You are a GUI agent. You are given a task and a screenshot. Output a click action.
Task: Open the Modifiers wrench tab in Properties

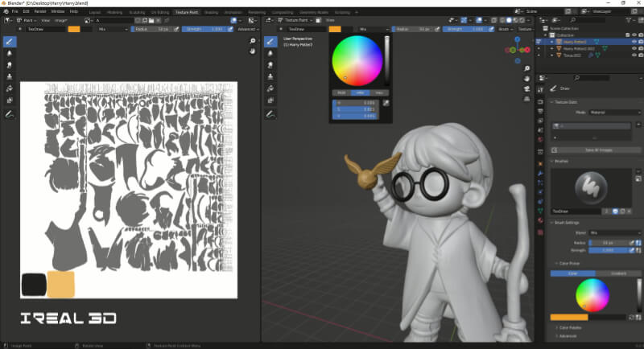[x=540, y=174]
